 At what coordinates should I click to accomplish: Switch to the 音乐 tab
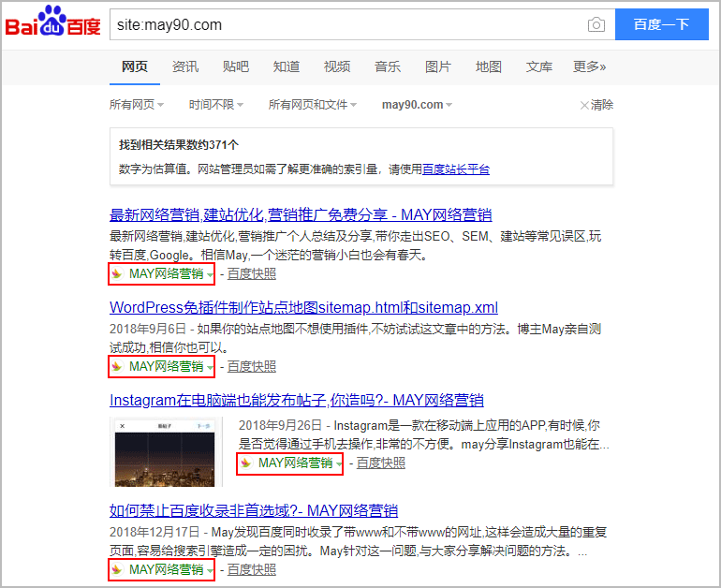pos(388,67)
